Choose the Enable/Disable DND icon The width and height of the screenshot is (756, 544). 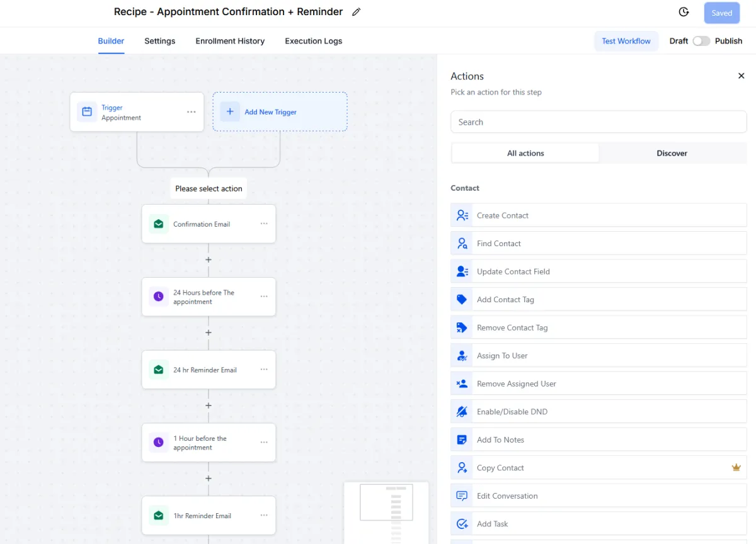(x=462, y=412)
